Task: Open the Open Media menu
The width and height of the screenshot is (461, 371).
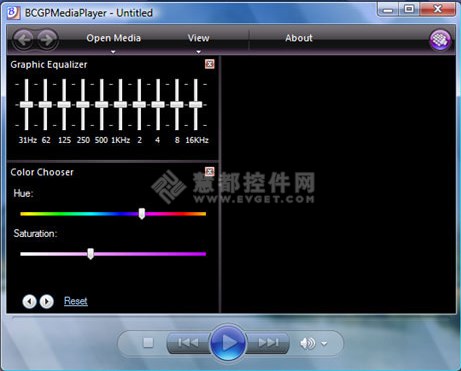Action: pos(113,38)
